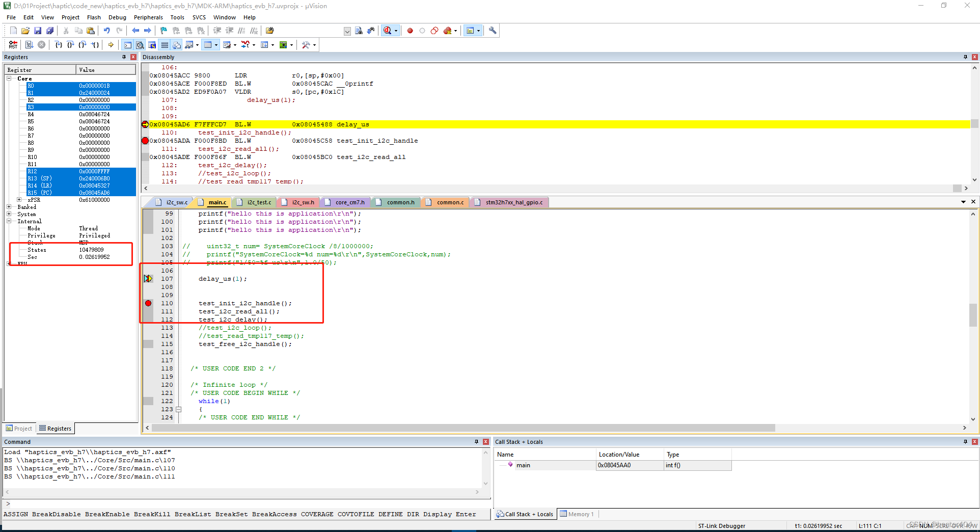This screenshot has width=980, height=532.
Task: Expand the xPSR register node
Action: click(19, 200)
